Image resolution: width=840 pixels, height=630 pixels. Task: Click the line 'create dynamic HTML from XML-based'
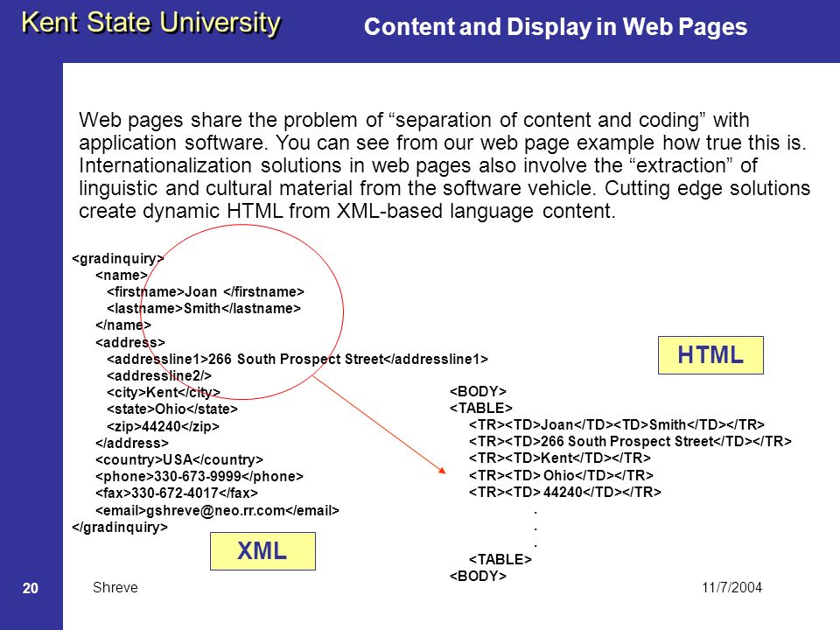coord(347,211)
